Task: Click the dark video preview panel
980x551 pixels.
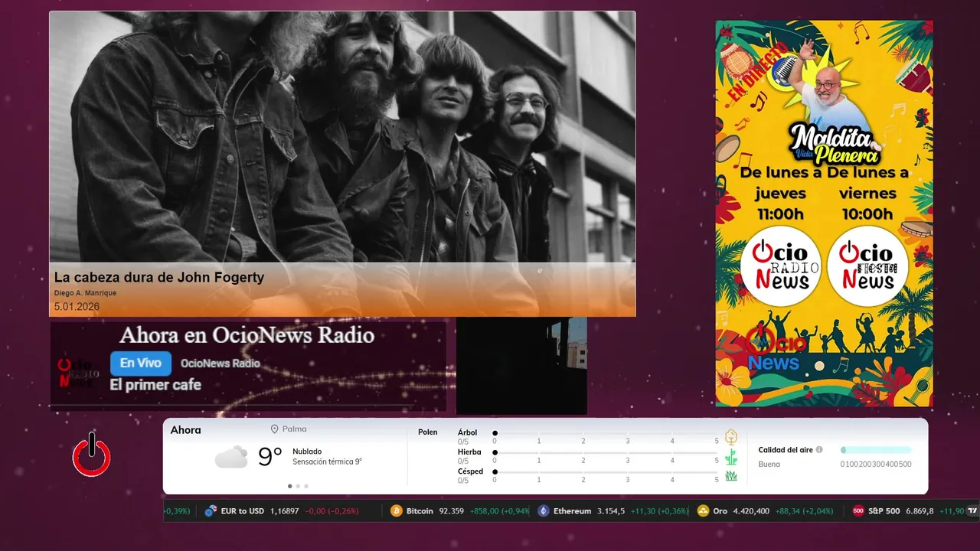Action: tap(521, 366)
